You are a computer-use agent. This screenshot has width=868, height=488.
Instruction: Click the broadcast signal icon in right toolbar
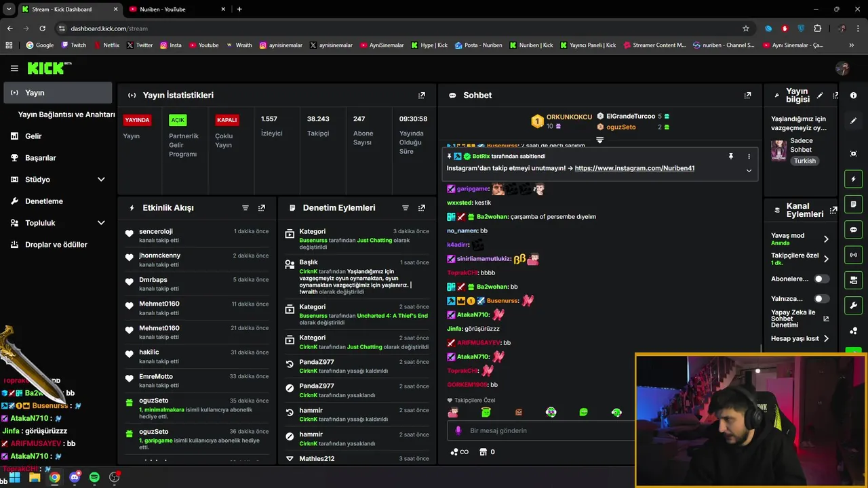click(x=854, y=255)
